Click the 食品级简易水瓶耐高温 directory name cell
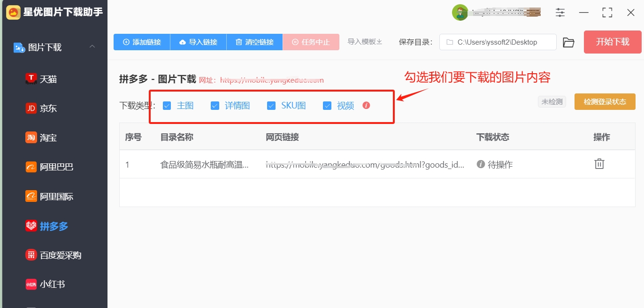Image resolution: width=644 pixels, height=308 pixels. click(x=205, y=164)
